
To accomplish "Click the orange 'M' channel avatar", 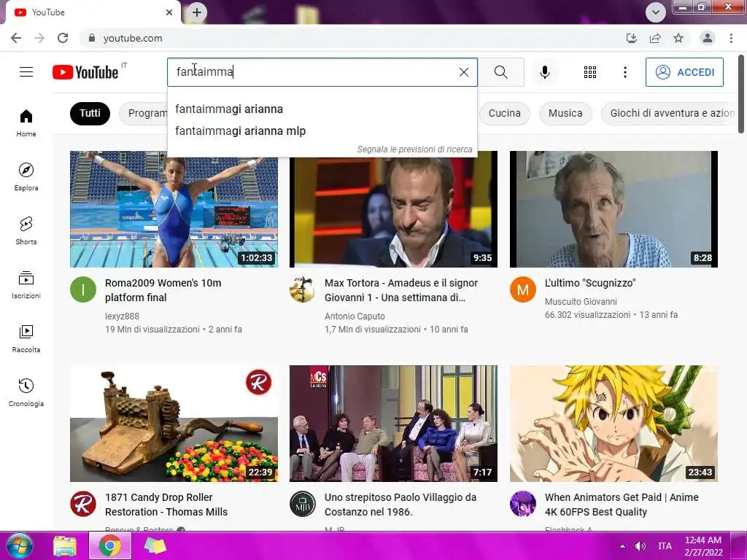I will point(522,289).
